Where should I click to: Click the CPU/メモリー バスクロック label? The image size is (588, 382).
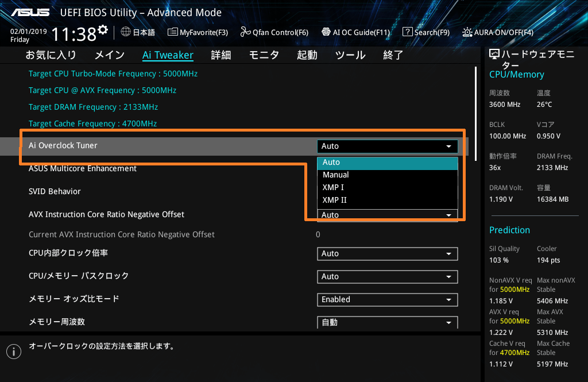point(79,276)
